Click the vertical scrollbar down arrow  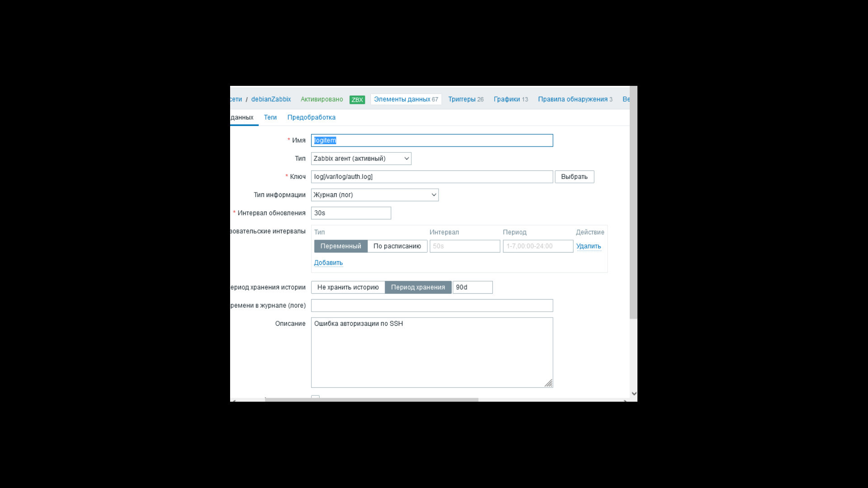point(633,394)
